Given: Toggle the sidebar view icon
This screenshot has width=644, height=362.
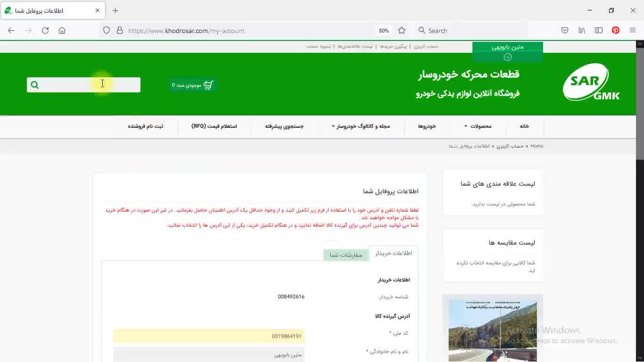Looking at the screenshot, I should point(599,31).
